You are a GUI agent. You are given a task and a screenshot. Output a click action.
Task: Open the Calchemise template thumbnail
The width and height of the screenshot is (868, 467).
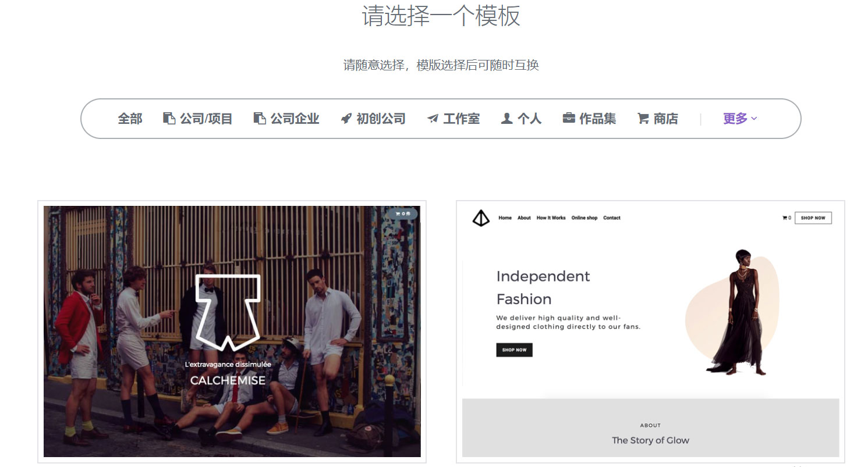[232, 331]
